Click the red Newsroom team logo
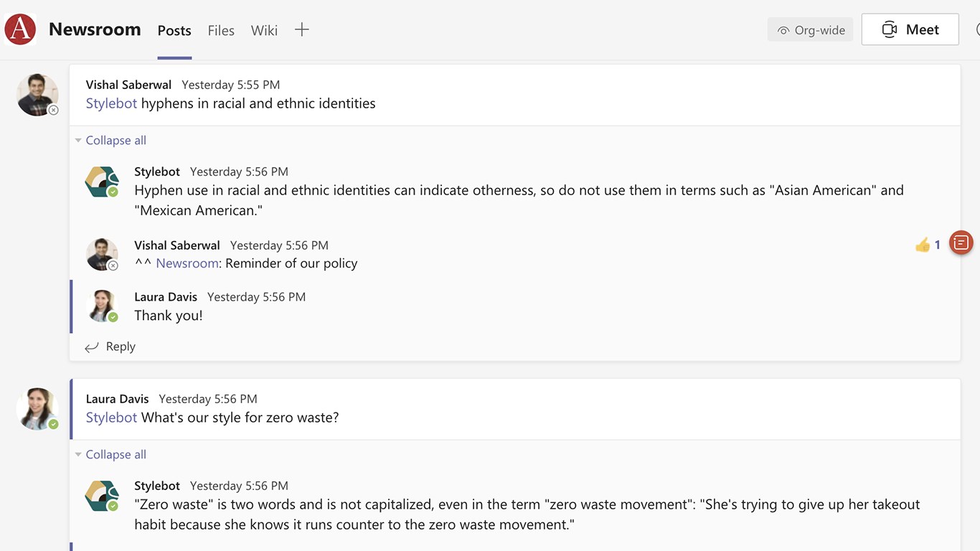The width and height of the screenshot is (980, 551). tap(20, 29)
